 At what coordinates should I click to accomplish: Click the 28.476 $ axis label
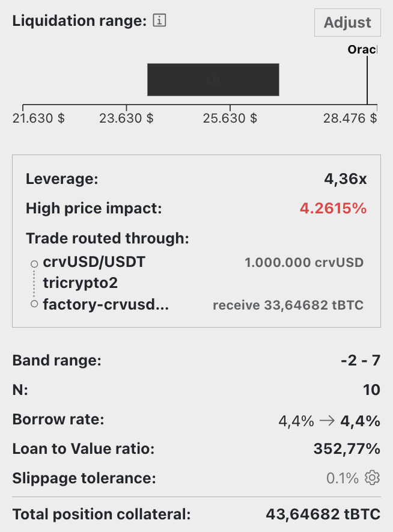tap(350, 118)
